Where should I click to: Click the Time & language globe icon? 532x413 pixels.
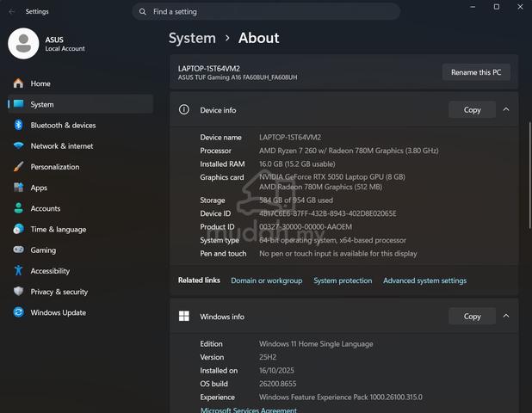point(18,229)
